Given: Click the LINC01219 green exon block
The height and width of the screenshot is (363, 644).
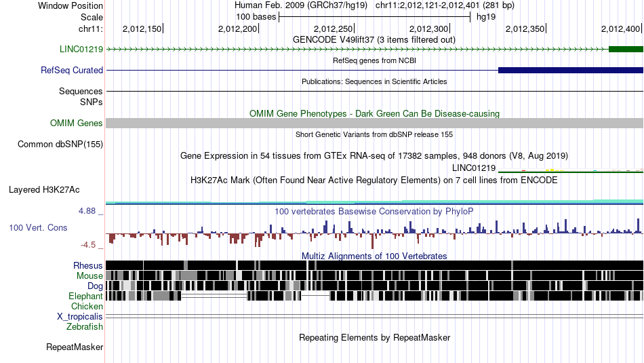Looking at the screenshot, I should tap(626, 50).
